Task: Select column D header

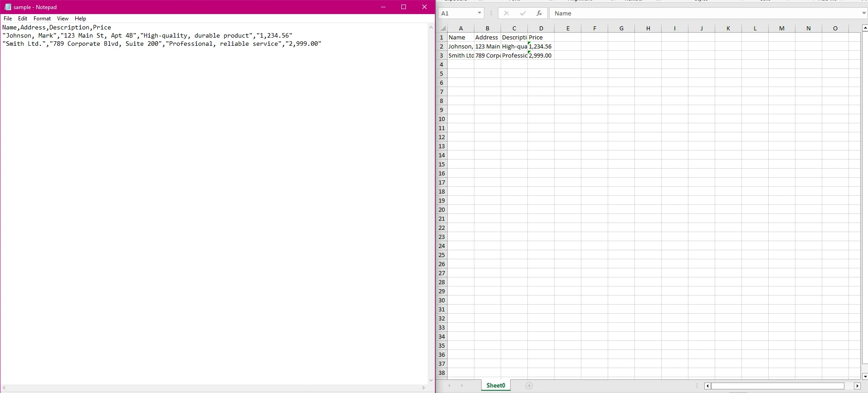Action: (x=541, y=28)
